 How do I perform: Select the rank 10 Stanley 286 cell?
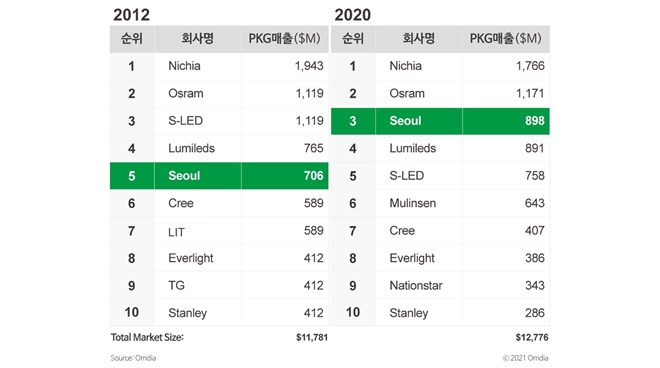506,313
